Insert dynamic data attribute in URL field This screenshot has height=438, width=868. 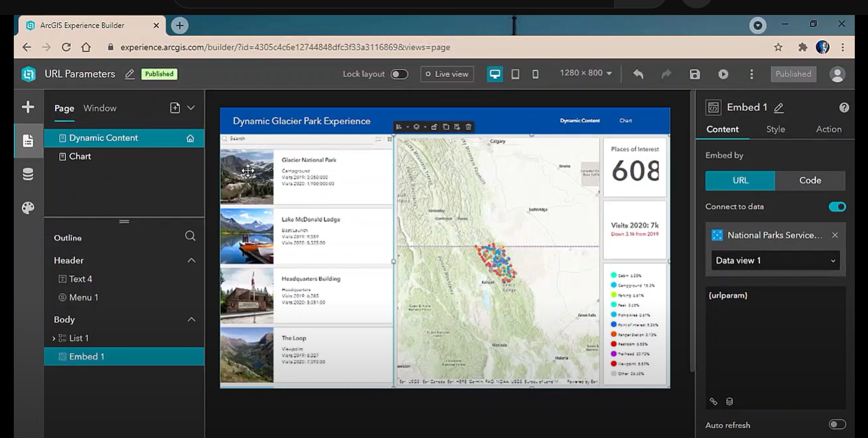[x=729, y=401]
